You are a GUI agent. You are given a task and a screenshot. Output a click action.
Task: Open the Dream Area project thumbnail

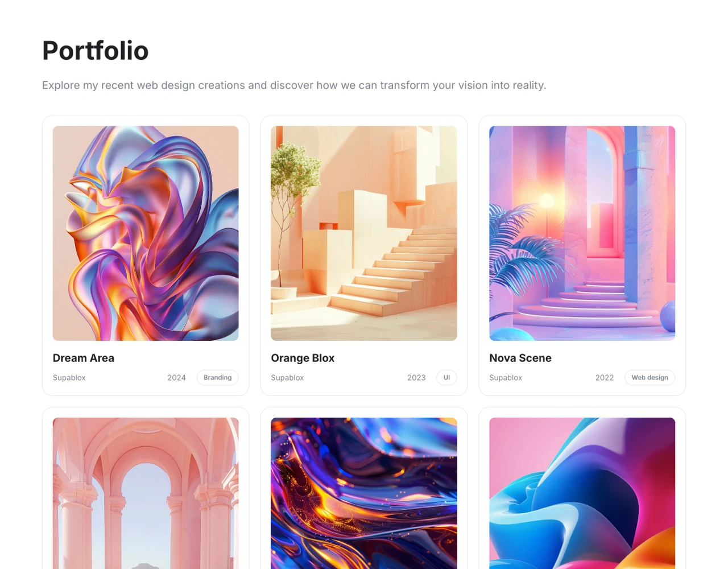[146, 233]
